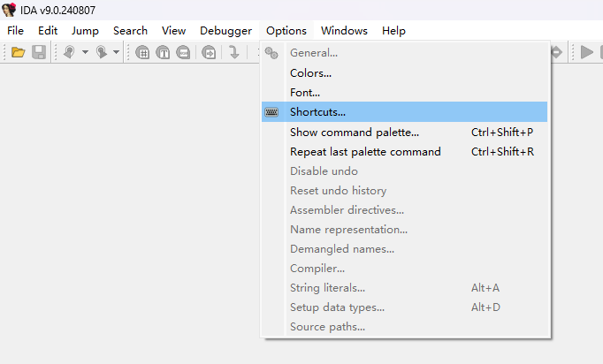Screen dimensions: 603x364
Task: Choose the Colors... menu entry
Action: 405,73
